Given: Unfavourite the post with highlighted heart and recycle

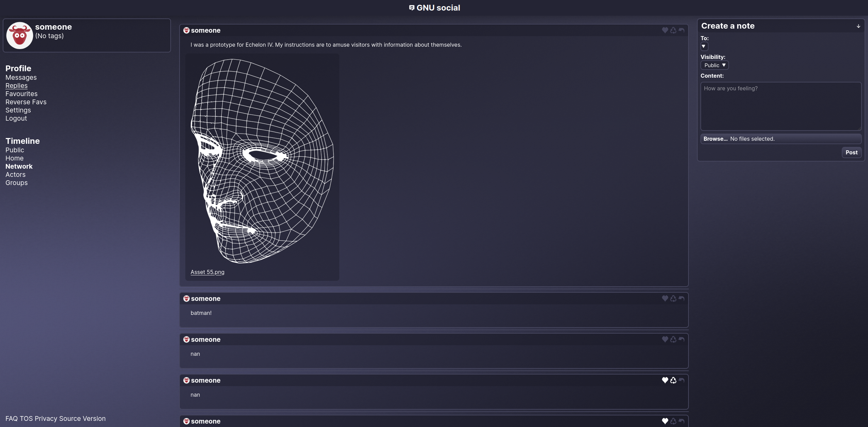Looking at the screenshot, I should (665, 380).
